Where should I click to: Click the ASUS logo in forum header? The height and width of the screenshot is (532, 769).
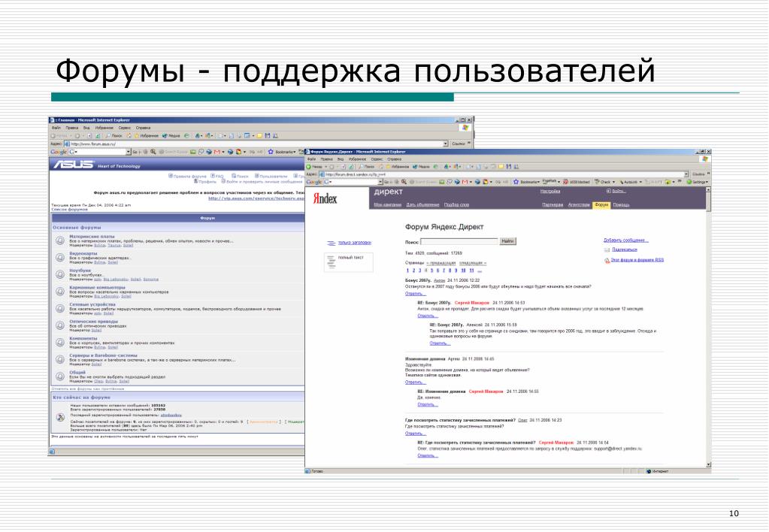click(x=73, y=165)
